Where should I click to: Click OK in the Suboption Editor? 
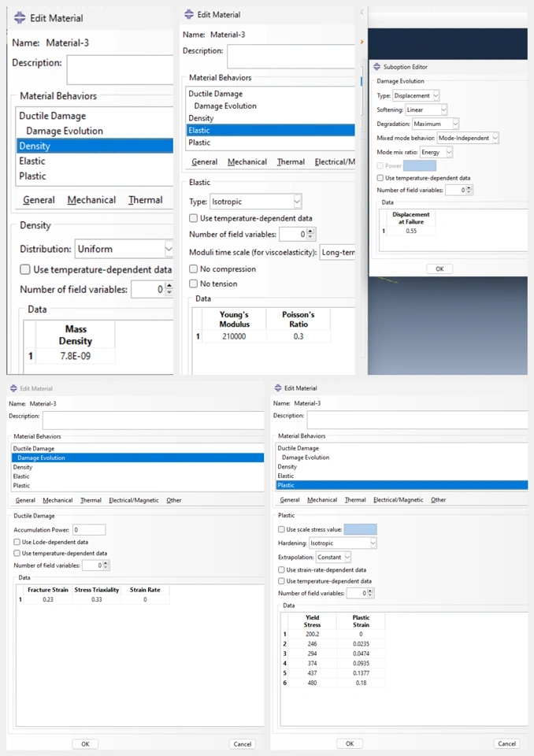tap(439, 269)
